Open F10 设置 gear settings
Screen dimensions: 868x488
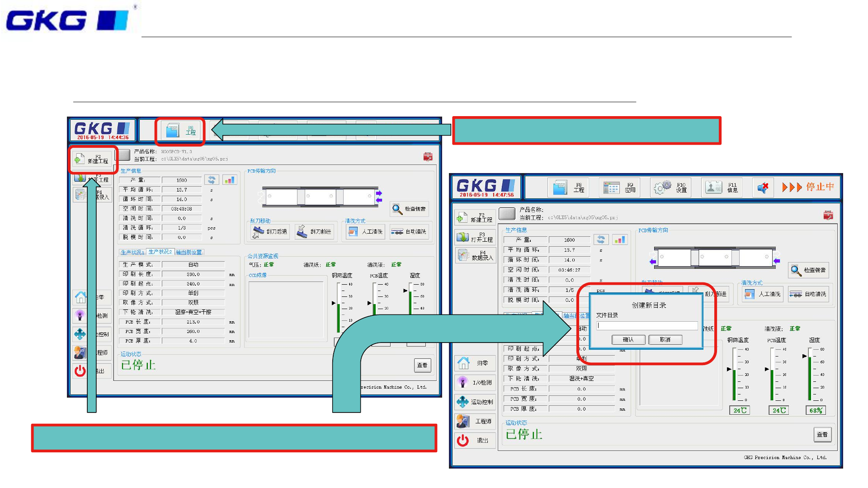pos(671,188)
